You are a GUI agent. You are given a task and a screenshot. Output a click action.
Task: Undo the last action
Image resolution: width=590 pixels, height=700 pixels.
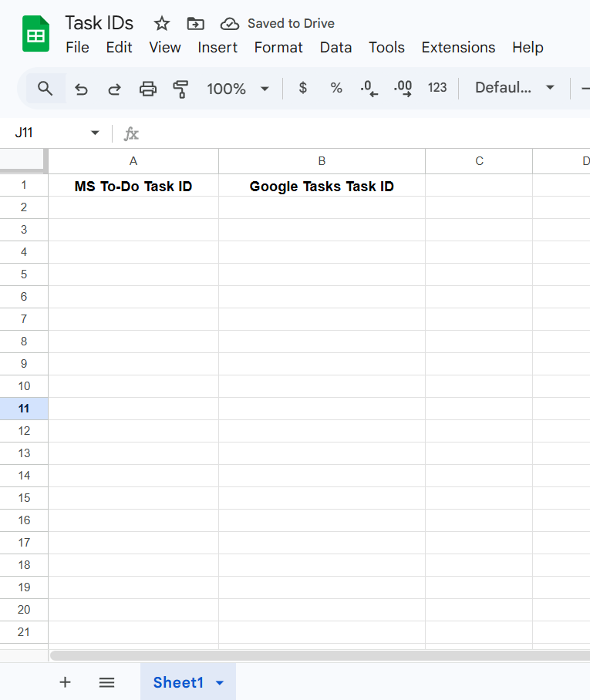(x=81, y=89)
